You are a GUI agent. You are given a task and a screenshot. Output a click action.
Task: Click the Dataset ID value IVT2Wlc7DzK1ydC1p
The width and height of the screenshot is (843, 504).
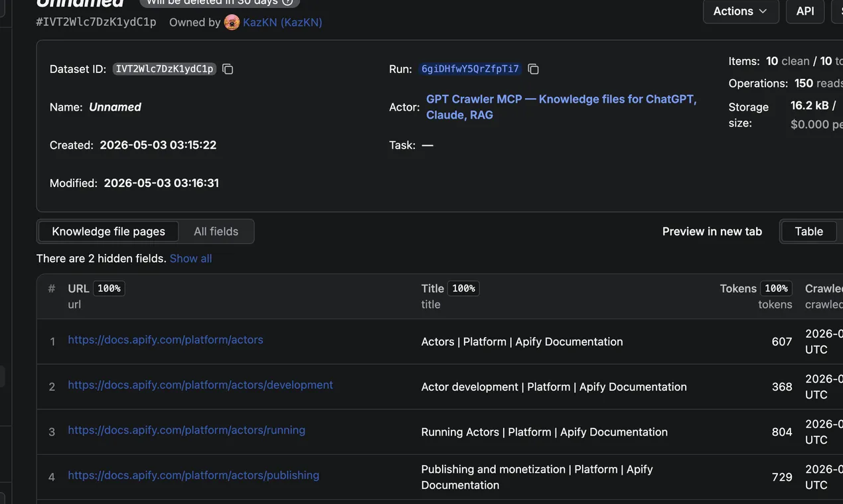pos(165,69)
